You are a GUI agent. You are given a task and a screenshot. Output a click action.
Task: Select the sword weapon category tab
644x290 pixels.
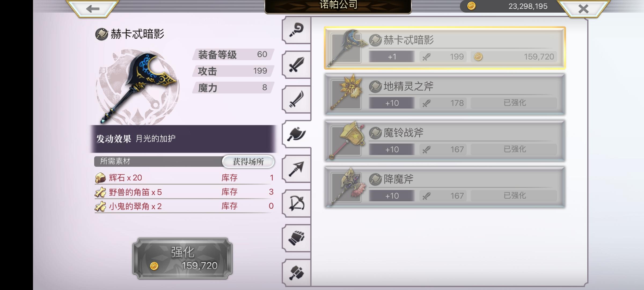click(297, 65)
